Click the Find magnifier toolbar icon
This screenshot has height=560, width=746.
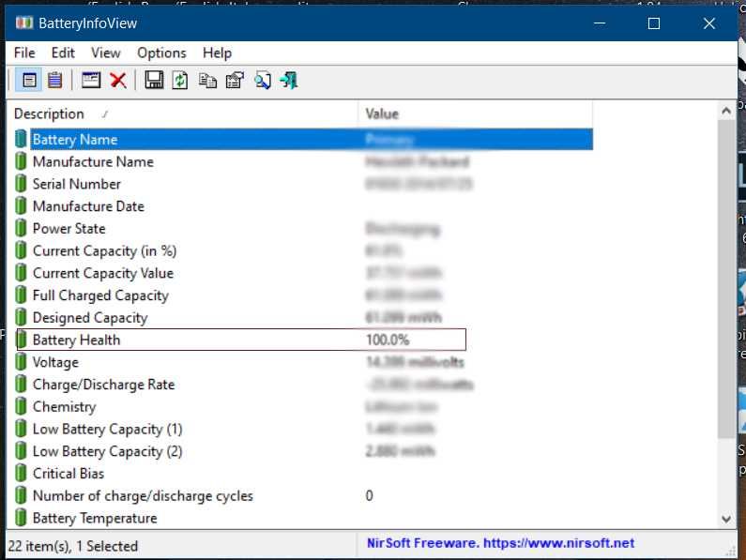point(262,81)
